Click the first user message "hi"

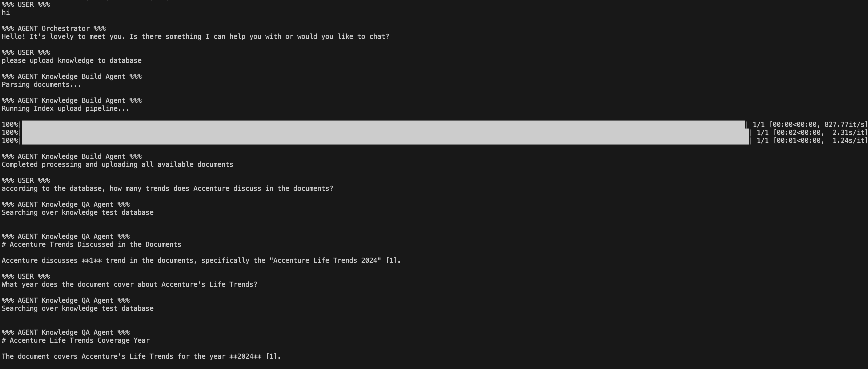pos(6,13)
